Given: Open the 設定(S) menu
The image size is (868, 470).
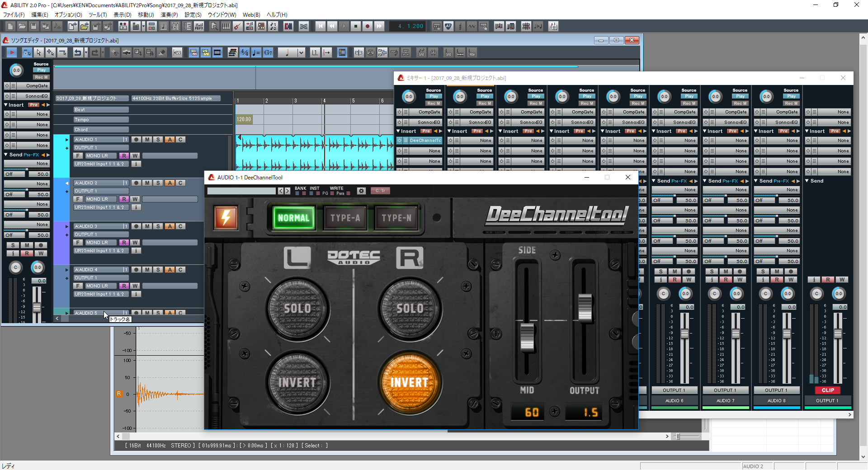Looking at the screenshot, I should click(x=193, y=14).
